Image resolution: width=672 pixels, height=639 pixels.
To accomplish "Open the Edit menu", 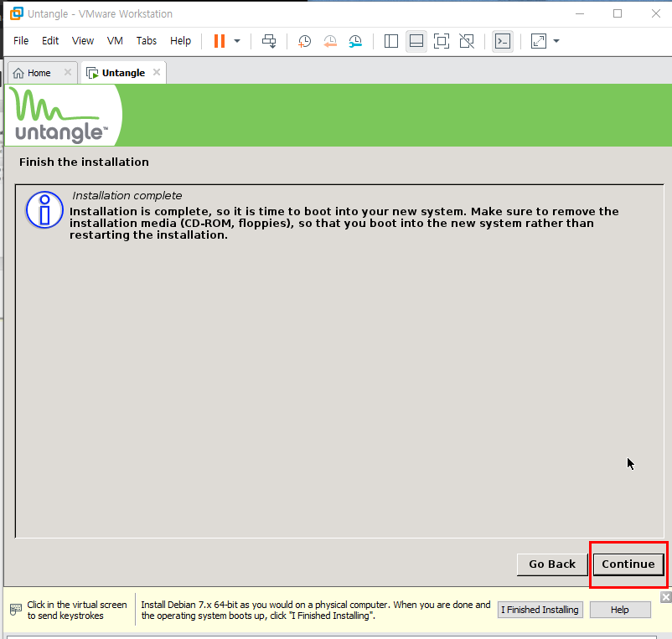I will coord(50,41).
